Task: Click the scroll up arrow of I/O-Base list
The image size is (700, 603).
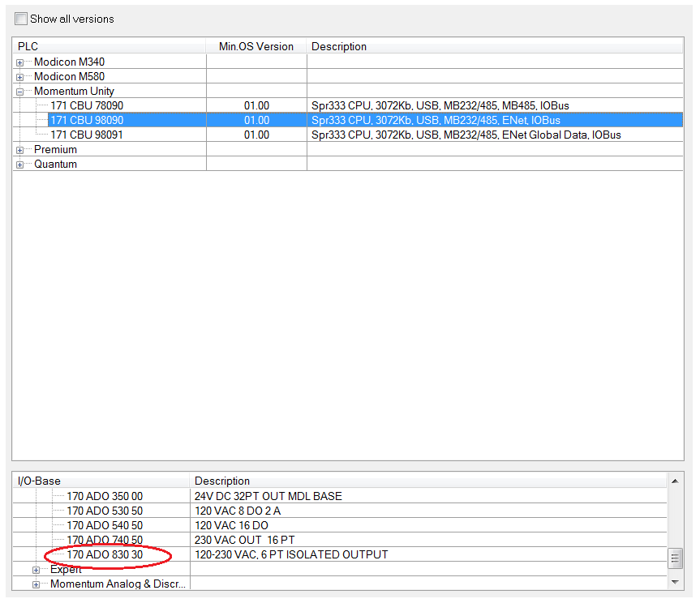Action: point(675,481)
